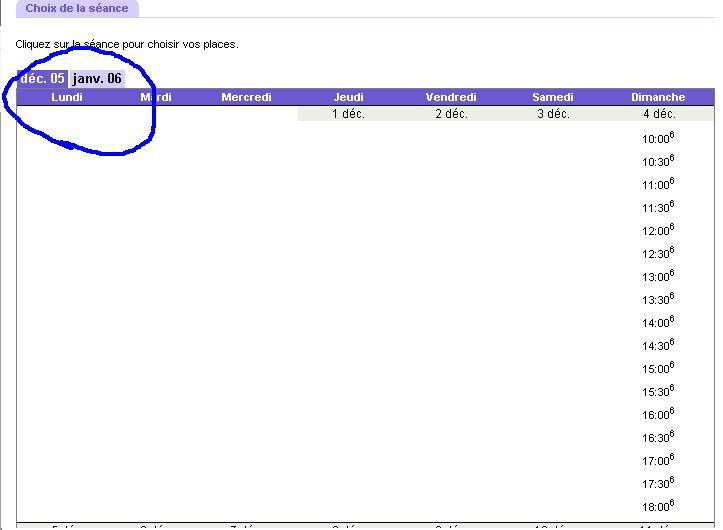Select the Choix de la séance tab

(77, 8)
